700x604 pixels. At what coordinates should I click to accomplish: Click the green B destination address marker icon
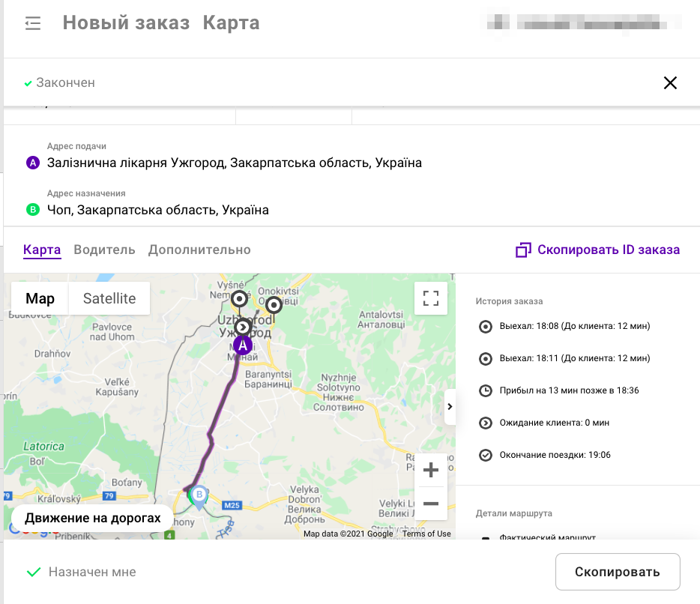pos(33,209)
